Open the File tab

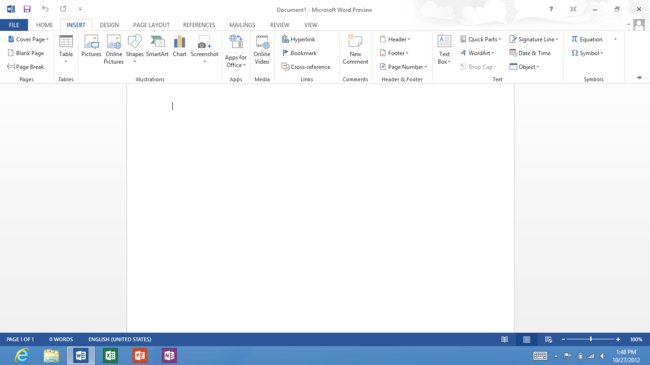point(14,25)
